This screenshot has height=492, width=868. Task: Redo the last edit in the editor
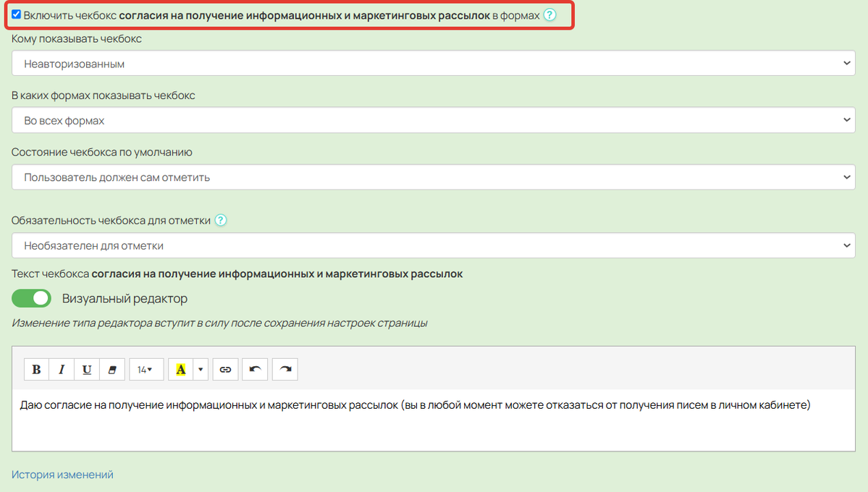[x=285, y=369]
